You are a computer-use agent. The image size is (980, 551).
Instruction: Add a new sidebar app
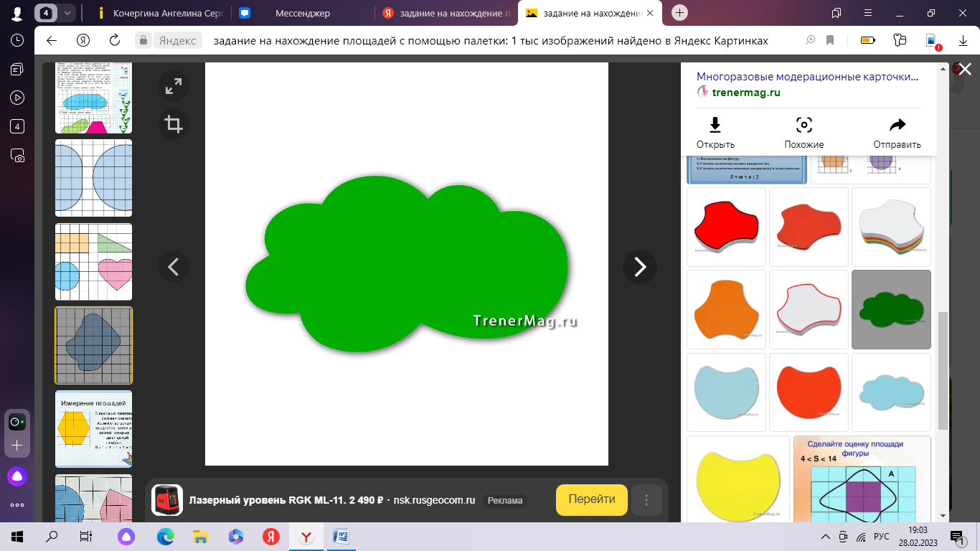tap(17, 445)
